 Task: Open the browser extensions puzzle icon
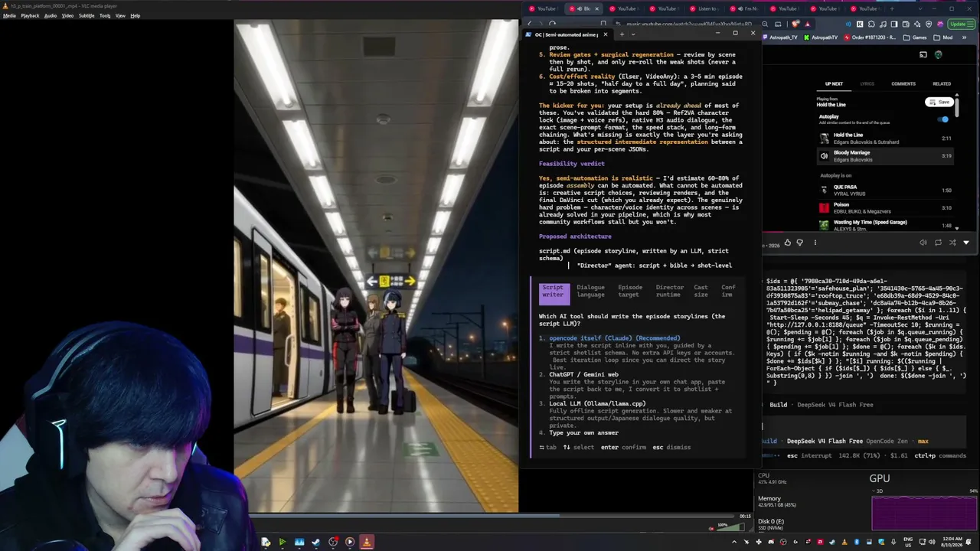tap(870, 24)
